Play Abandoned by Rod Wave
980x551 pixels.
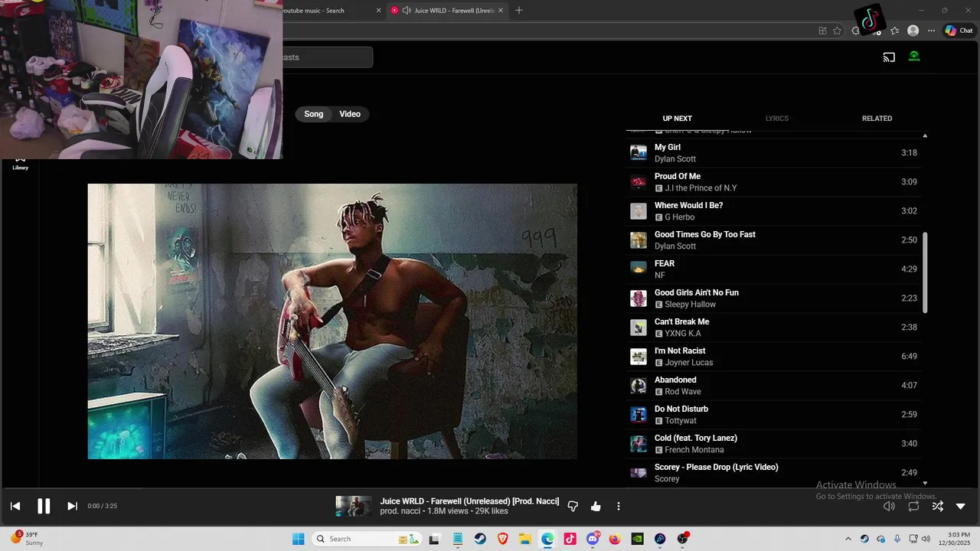coord(774,386)
